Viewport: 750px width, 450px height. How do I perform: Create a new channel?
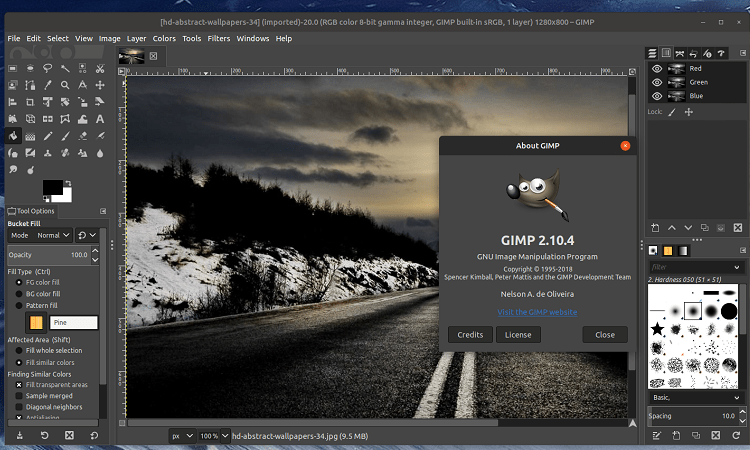655,228
